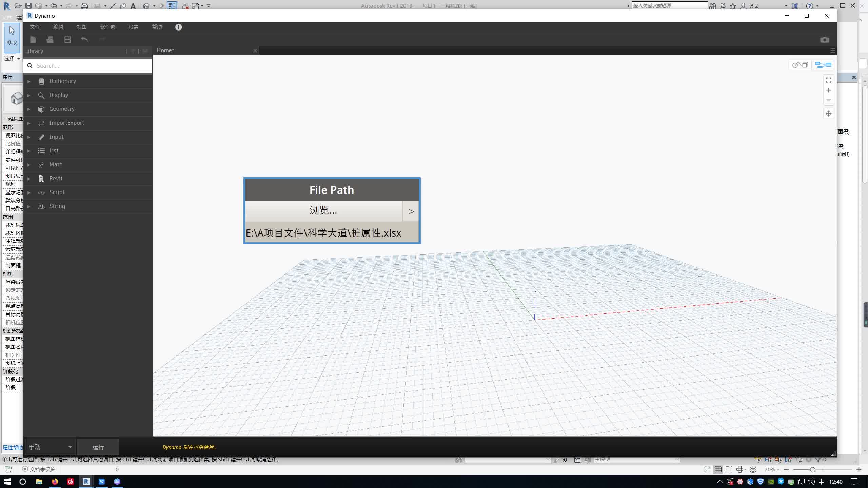
Task: Open a new Dynamo workspace file
Action: (33, 40)
